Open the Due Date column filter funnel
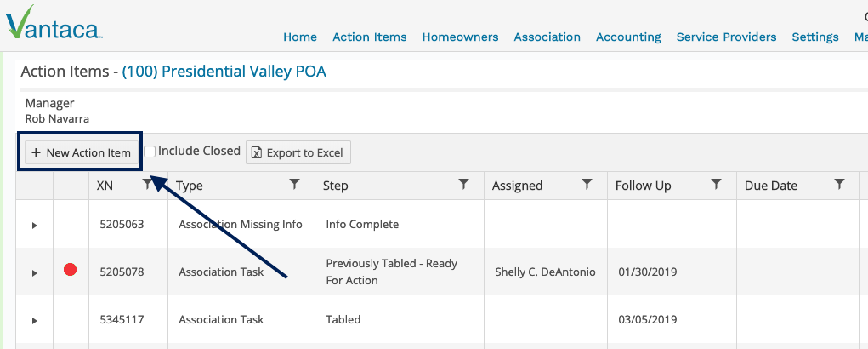 (839, 185)
